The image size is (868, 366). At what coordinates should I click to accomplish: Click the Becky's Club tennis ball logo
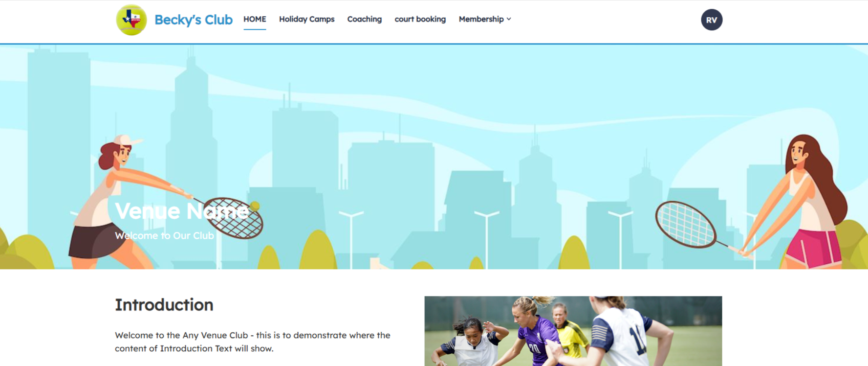coord(131,20)
